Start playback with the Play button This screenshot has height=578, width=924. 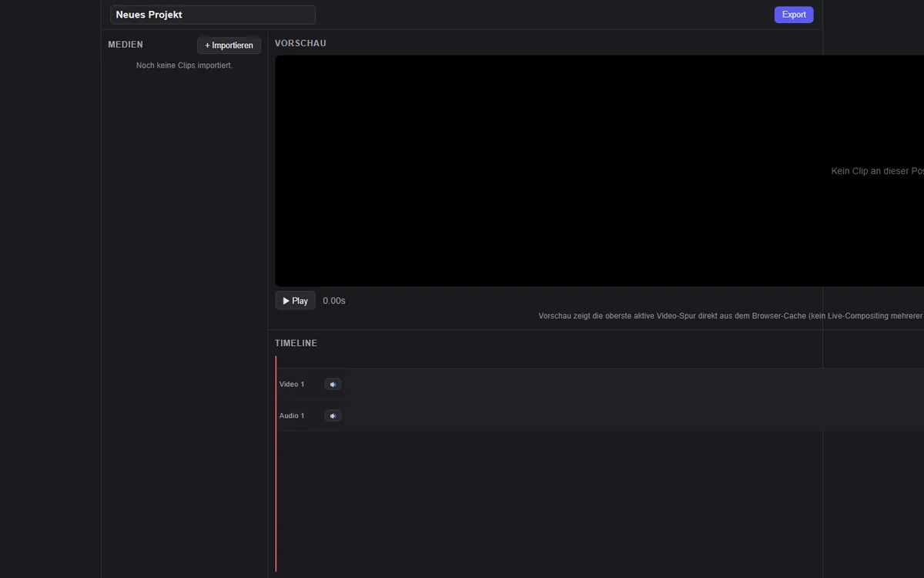coord(295,301)
